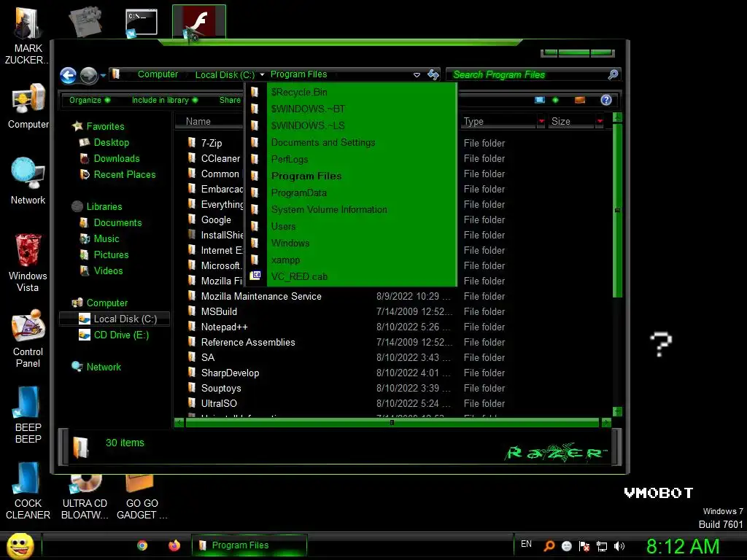Choose PerfLogs from the dropdown list
Viewport: 747px width, 560px height.
click(351, 159)
